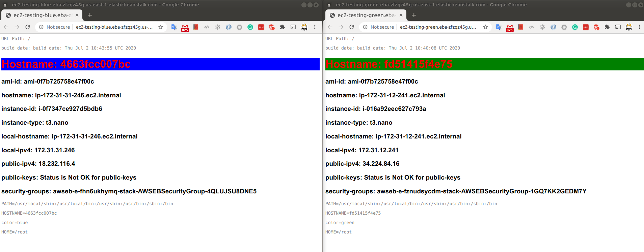Click security-groups line ending 1GQ7KK2GEDM7Y
This screenshot has width=644, height=252.
click(456, 191)
